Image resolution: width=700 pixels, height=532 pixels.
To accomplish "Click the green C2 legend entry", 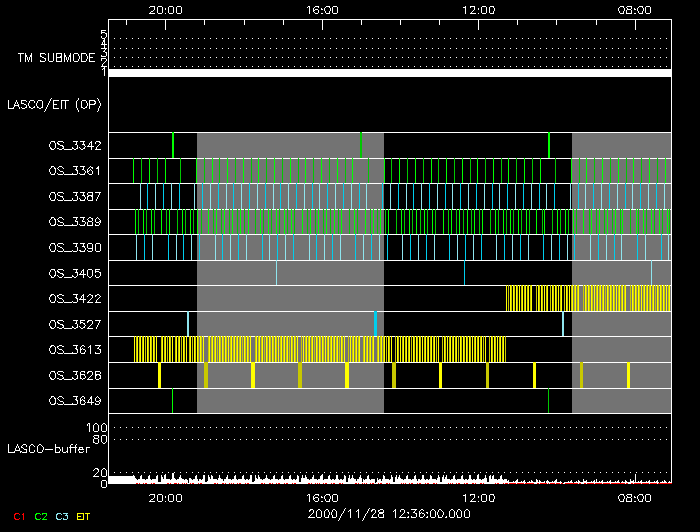I will point(41,517).
